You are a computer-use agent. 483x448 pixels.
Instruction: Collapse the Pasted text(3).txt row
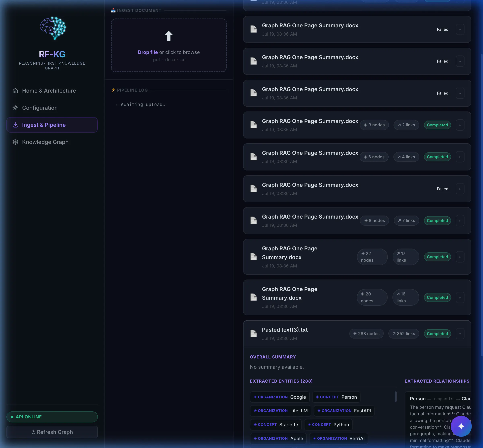(x=460, y=333)
